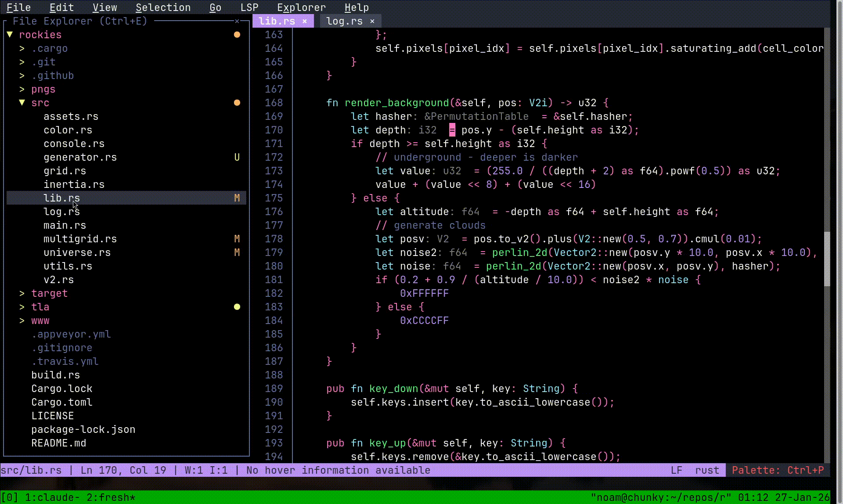
Task: Open the LSP menu
Action: tap(249, 7)
